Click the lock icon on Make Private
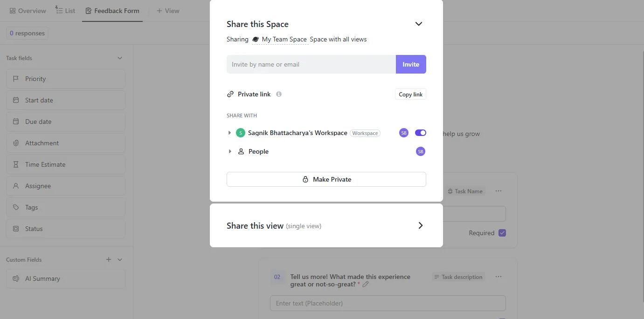This screenshot has width=644, height=319. pos(305,179)
